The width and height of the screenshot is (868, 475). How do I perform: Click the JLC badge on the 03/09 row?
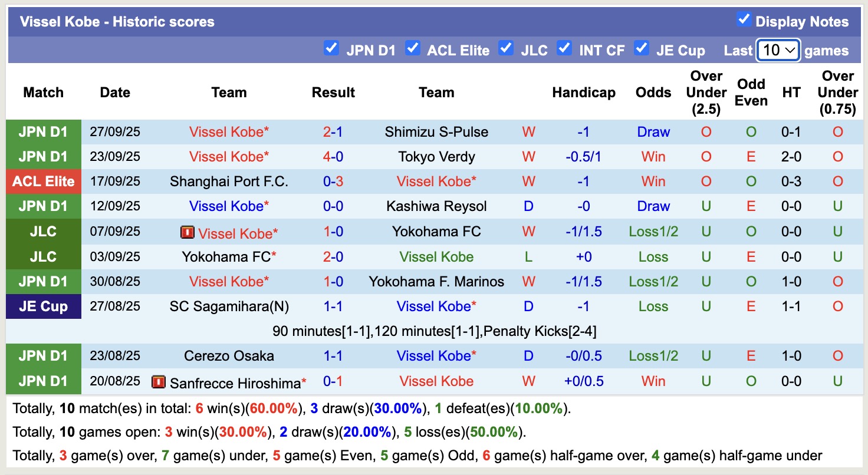[x=43, y=256]
